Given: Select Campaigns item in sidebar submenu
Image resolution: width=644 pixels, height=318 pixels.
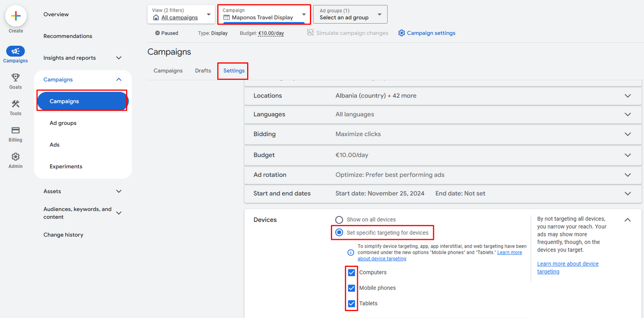Looking at the screenshot, I should [x=83, y=101].
